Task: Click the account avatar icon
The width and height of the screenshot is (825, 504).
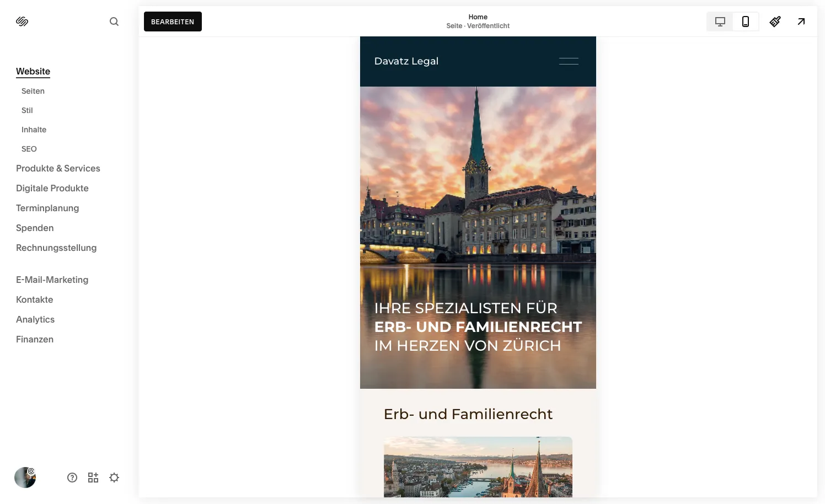Action: (x=25, y=478)
